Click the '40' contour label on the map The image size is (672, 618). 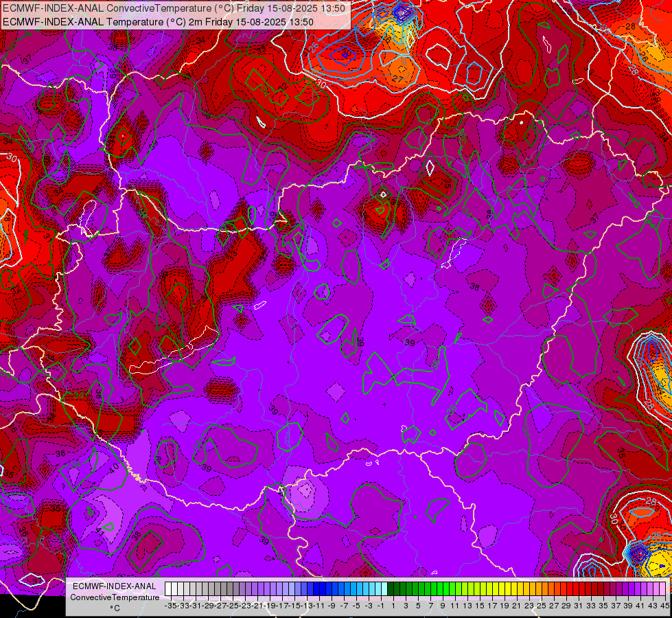(113, 468)
